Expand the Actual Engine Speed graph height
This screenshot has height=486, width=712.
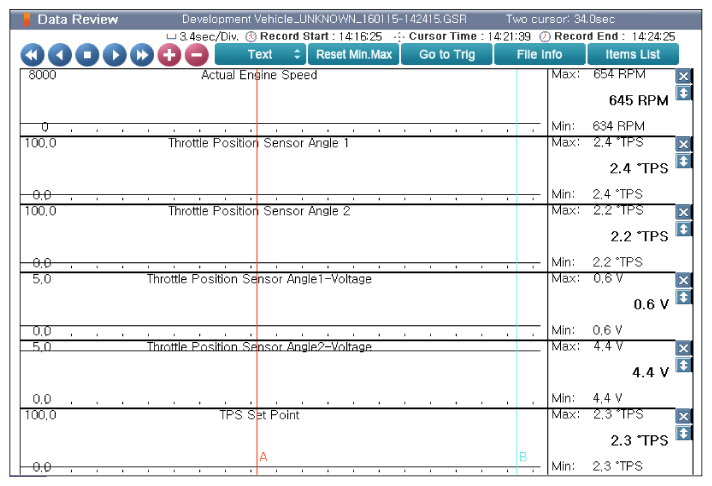(684, 93)
